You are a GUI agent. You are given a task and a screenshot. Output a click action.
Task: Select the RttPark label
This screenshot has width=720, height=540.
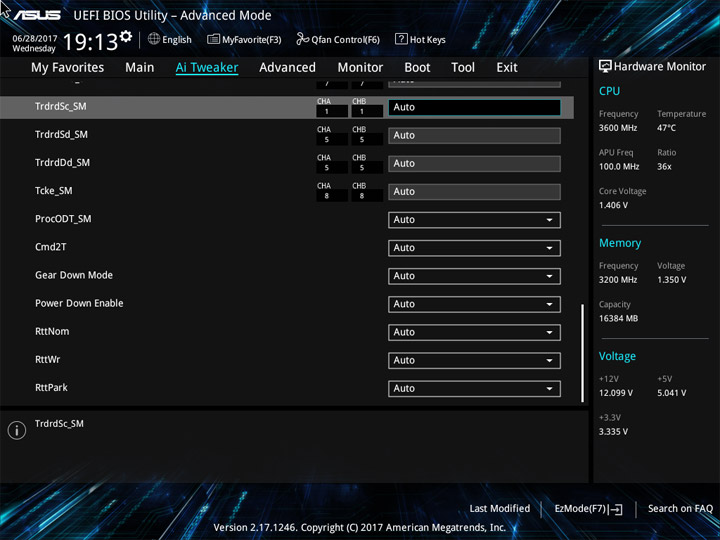pos(51,388)
